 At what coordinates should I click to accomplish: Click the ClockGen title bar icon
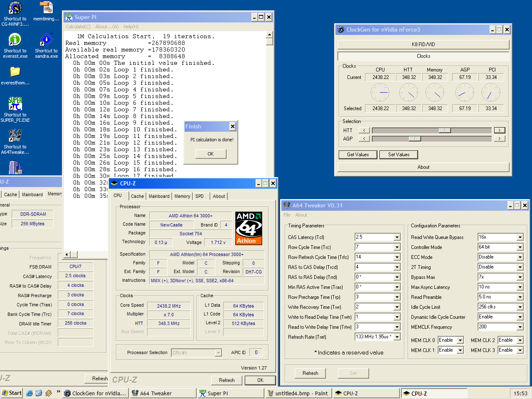click(x=341, y=30)
